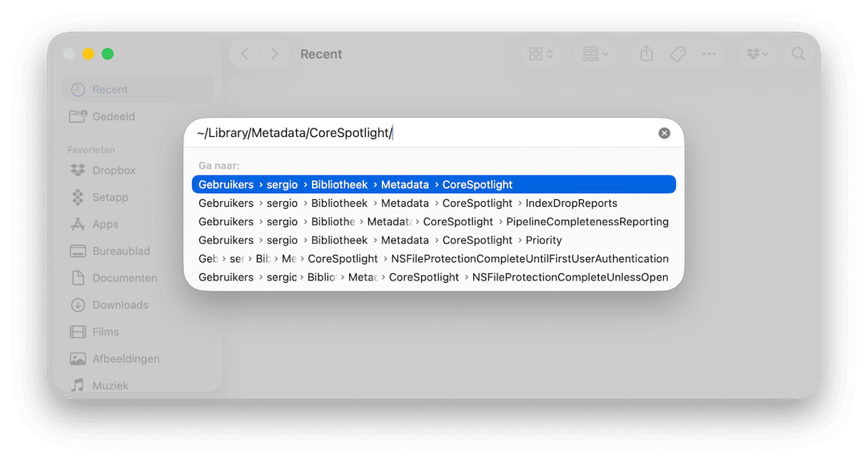Image resolution: width=868 pixels, height=461 pixels.
Task: Pick NSFileProtectionCompleteUnlessOpen suggestion
Action: [434, 277]
